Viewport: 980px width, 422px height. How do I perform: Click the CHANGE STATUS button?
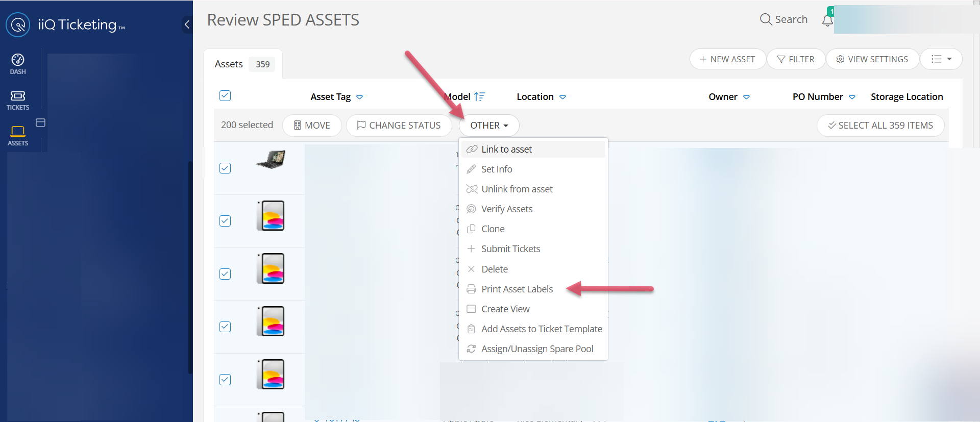pyautogui.click(x=399, y=126)
